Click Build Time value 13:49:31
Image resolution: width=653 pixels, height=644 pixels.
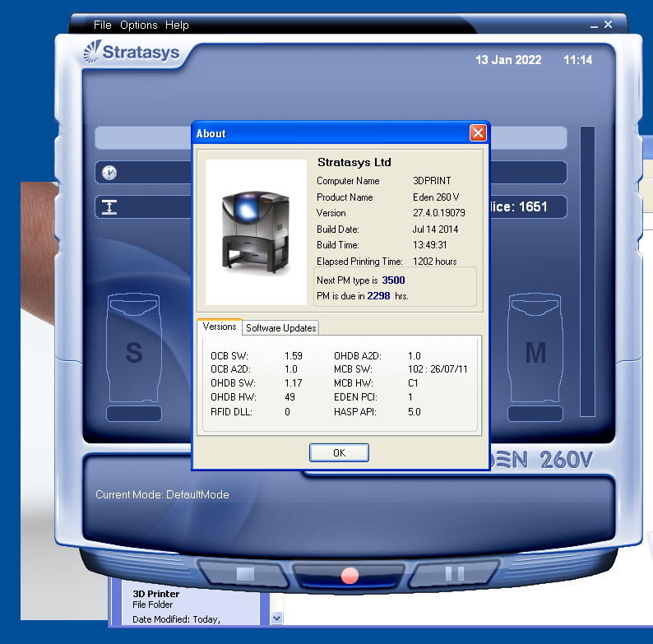[x=429, y=245]
